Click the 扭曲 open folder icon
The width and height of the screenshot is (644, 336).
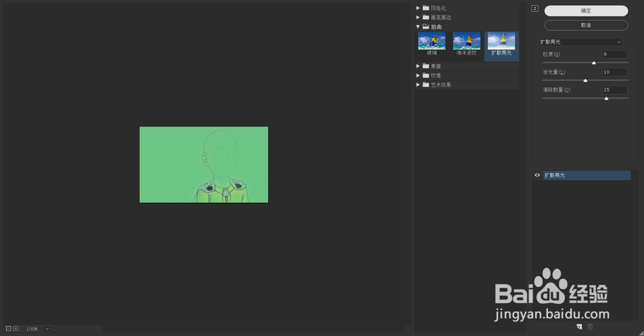pos(426,26)
